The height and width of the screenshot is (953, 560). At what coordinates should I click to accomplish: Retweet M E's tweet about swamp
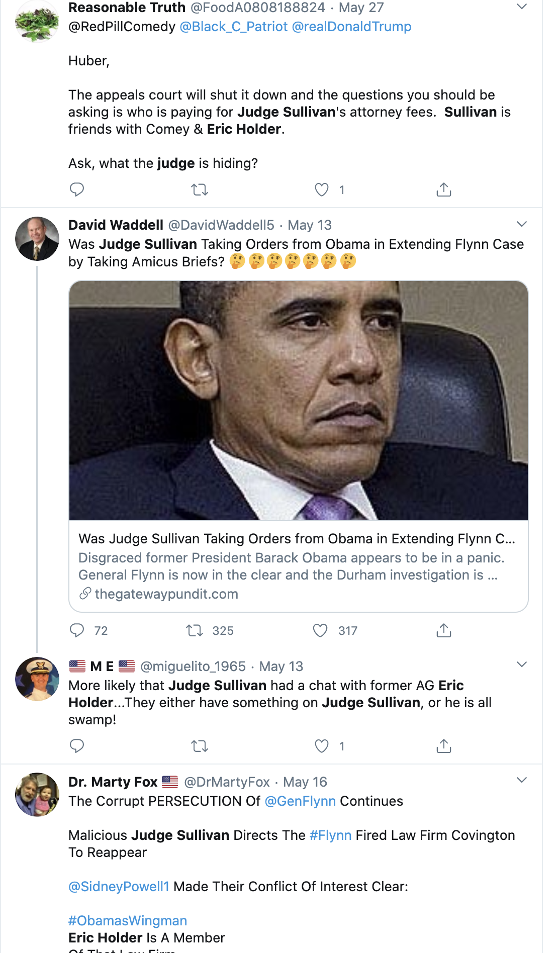200,746
